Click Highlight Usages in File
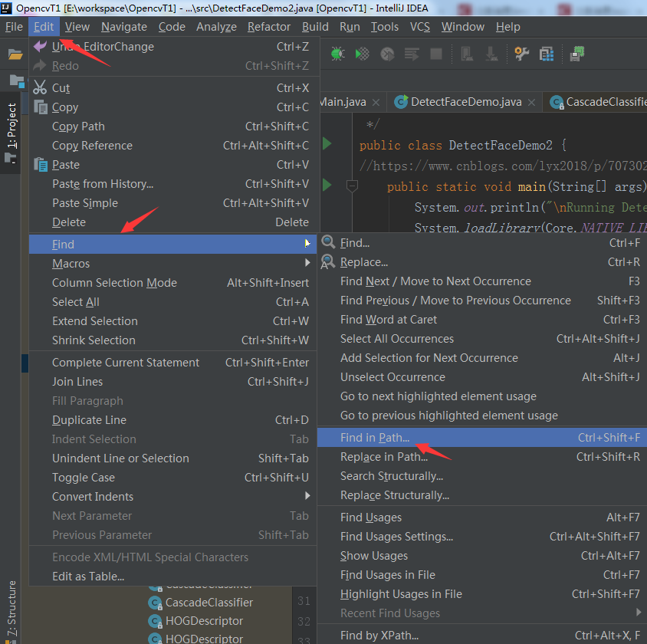The width and height of the screenshot is (647, 644). [482, 593]
